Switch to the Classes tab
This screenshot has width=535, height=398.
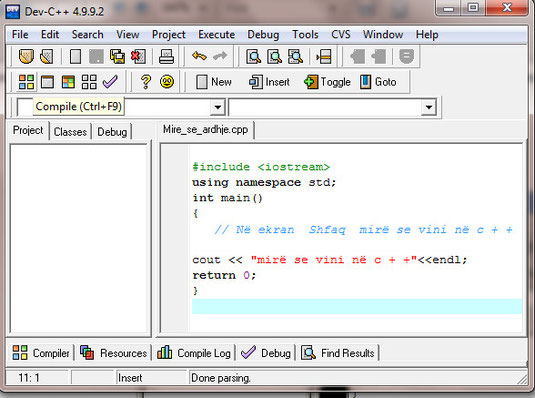[x=70, y=132]
